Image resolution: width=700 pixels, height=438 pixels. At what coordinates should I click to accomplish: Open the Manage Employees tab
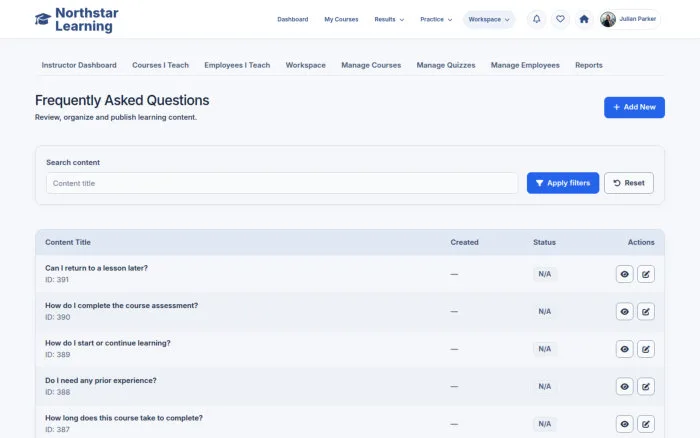point(525,65)
